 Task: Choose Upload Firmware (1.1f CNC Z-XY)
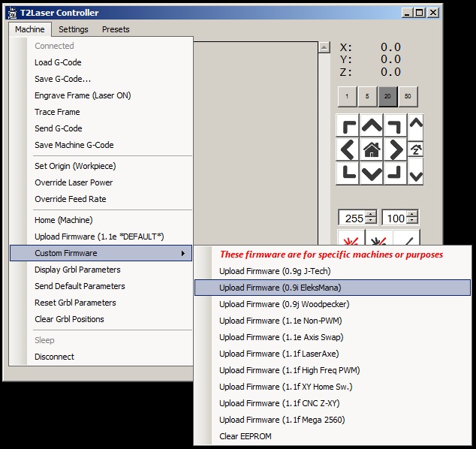333,403
